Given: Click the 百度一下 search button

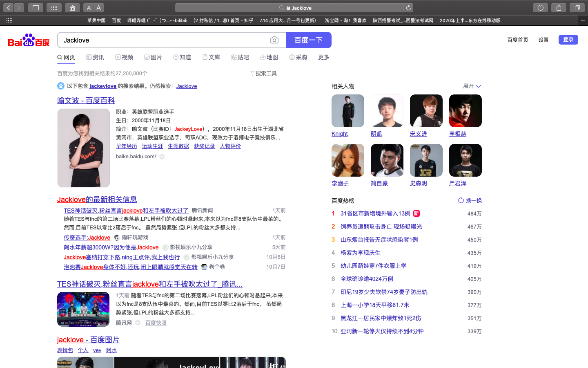Looking at the screenshot, I should [x=309, y=40].
